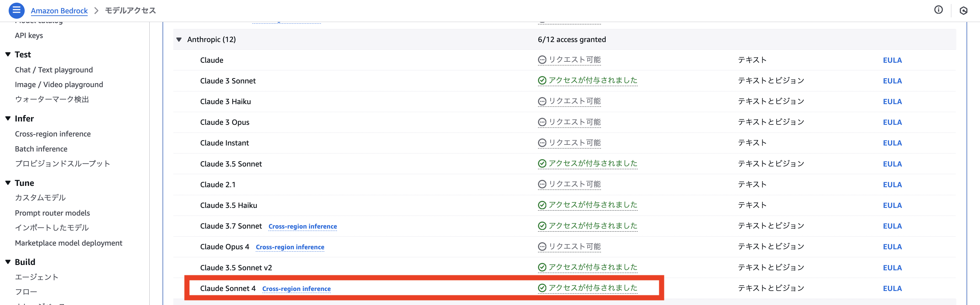Open EULA for Claude 3 Haiku
Image resolution: width=980 pixels, height=305 pixels.
click(892, 102)
